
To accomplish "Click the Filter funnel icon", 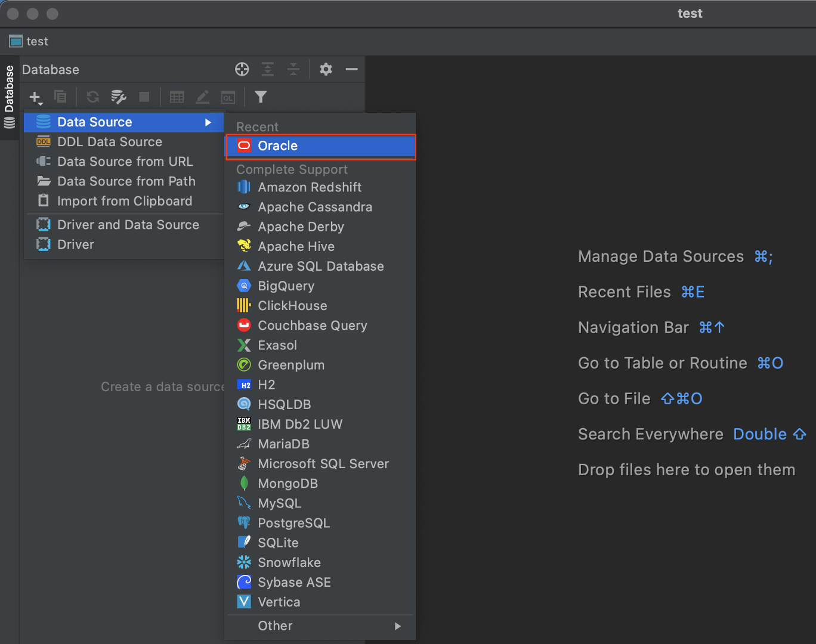I will [261, 97].
